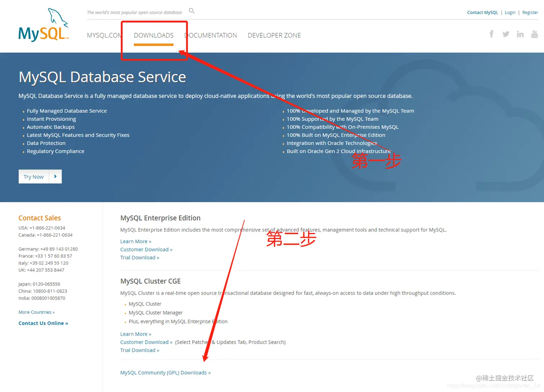Select the MySQL Cluster bullet item
This screenshot has width=544, height=392.
pos(145,304)
